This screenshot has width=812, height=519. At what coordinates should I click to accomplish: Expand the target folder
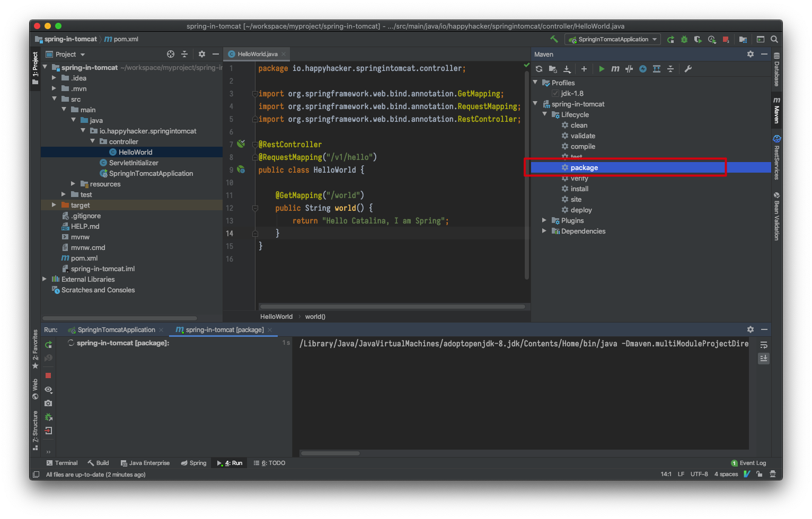tap(54, 205)
